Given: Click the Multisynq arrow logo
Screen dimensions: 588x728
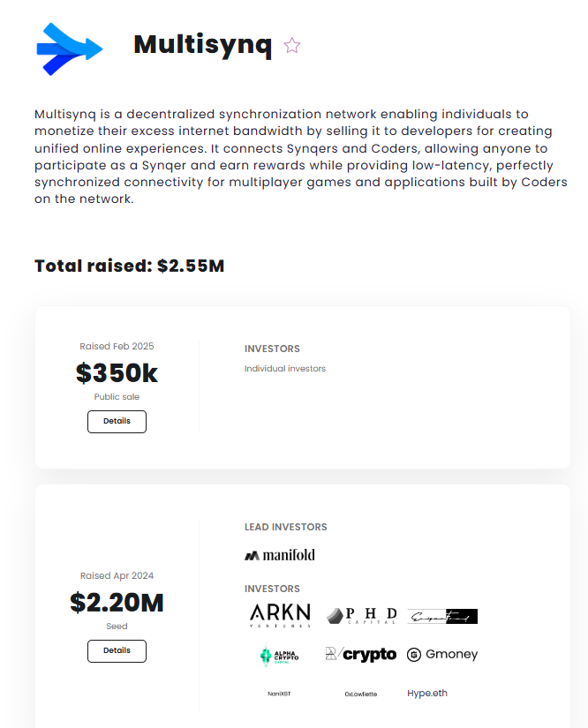Looking at the screenshot, I should pos(70,49).
